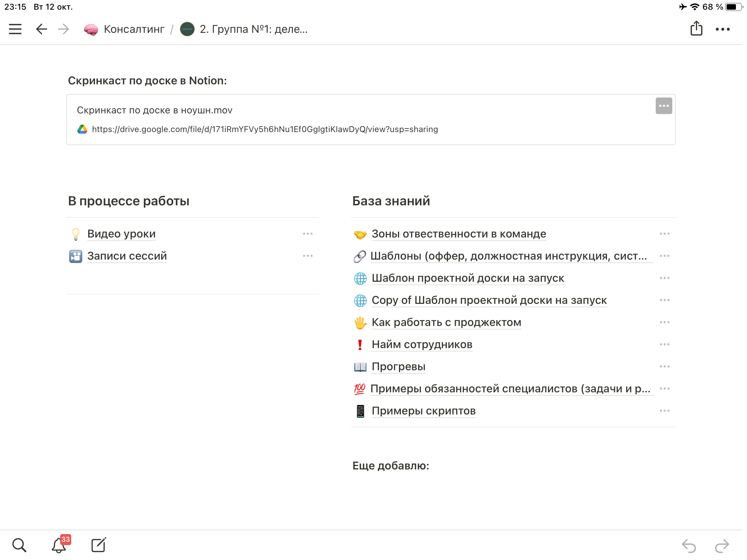Tap the undo arrow at bottom
The image size is (747, 560).
(x=689, y=546)
